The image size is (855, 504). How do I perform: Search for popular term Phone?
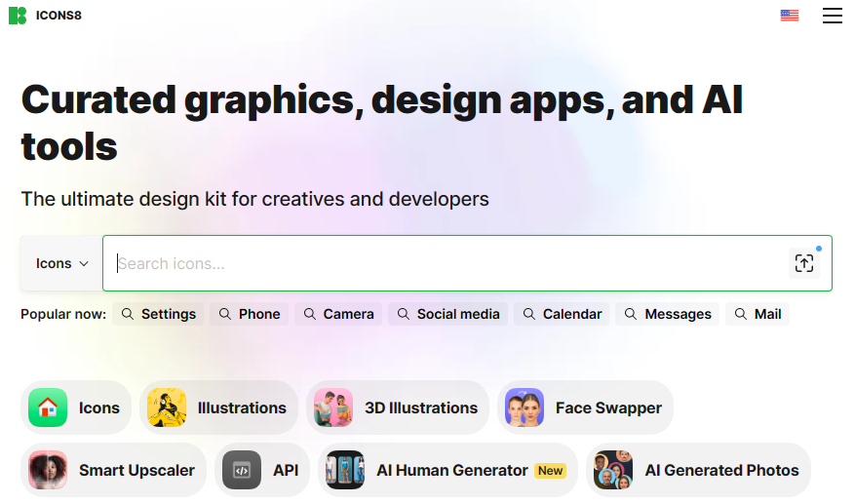pos(250,314)
